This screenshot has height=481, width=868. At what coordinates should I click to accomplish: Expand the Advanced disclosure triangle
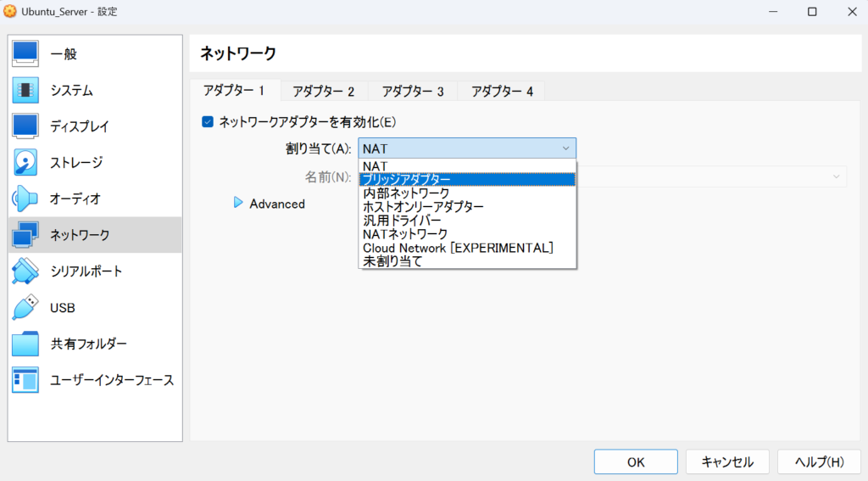coord(238,204)
